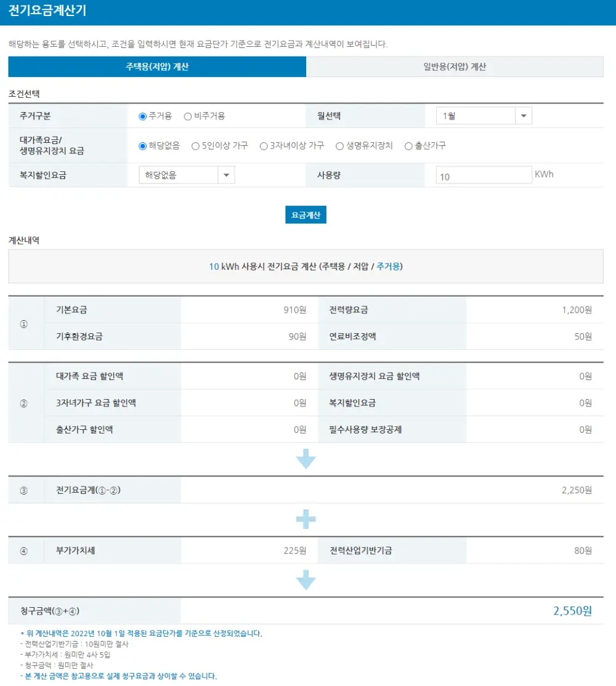Select 출산가구 as household type

pos(408,146)
